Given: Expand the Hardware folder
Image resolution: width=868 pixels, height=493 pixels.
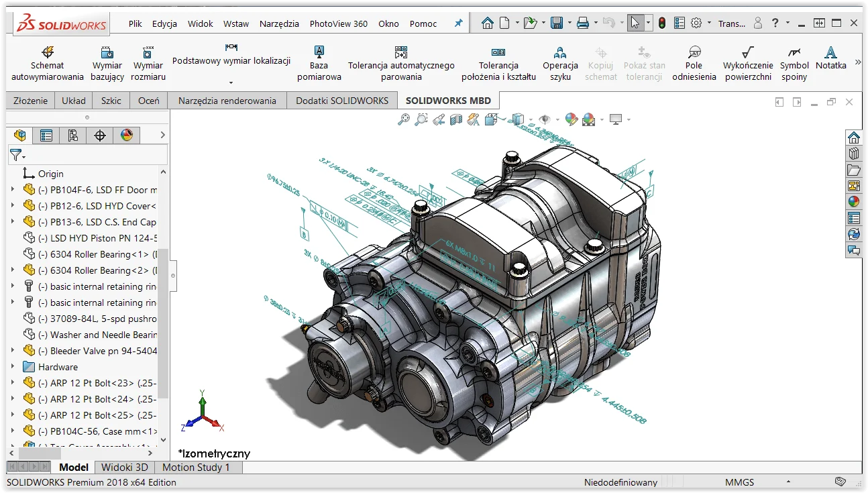Looking at the screenshot, I should 13,367.
